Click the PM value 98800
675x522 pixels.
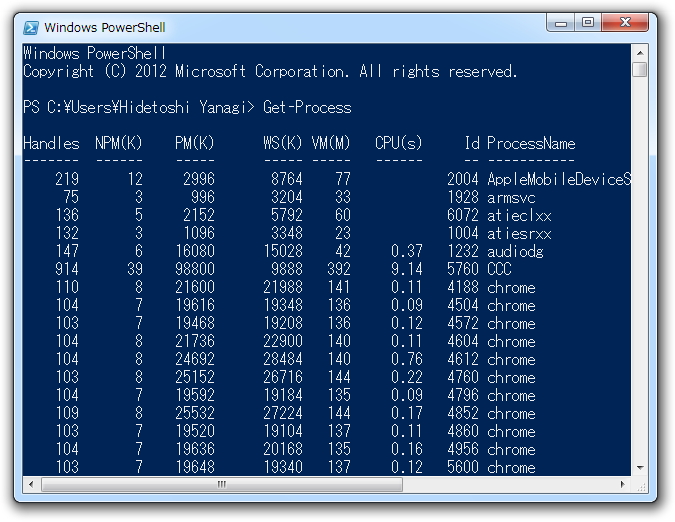click(195, 269)
